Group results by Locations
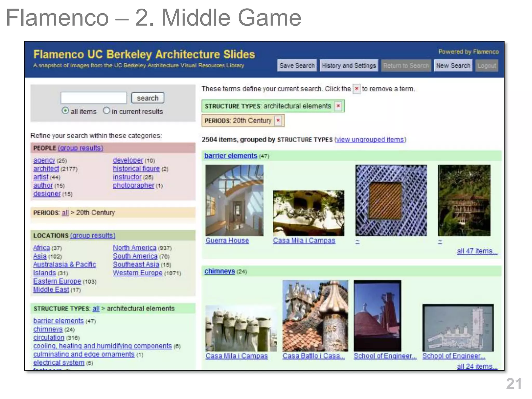Image resolution: width=532 pixels, height=399 pixels. coord(92,235)
